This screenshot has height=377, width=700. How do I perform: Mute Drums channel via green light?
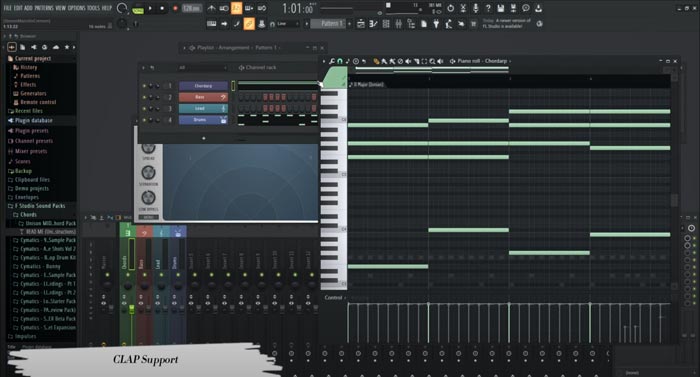pyautogui.click(x=144, y=120)
